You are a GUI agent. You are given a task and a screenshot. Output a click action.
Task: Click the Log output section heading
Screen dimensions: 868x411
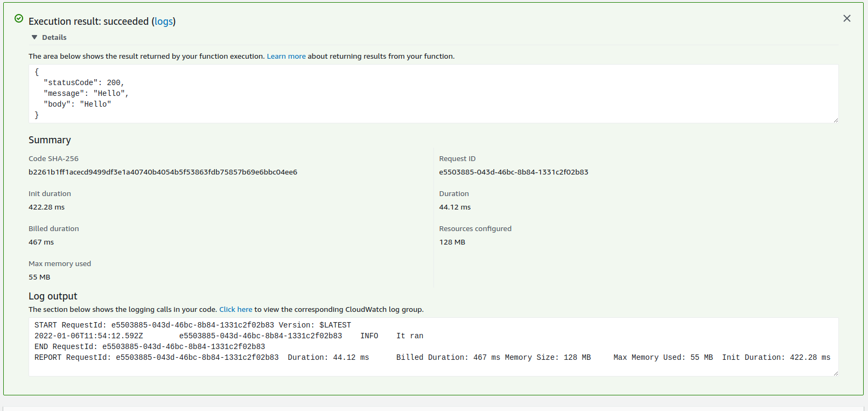53,296
